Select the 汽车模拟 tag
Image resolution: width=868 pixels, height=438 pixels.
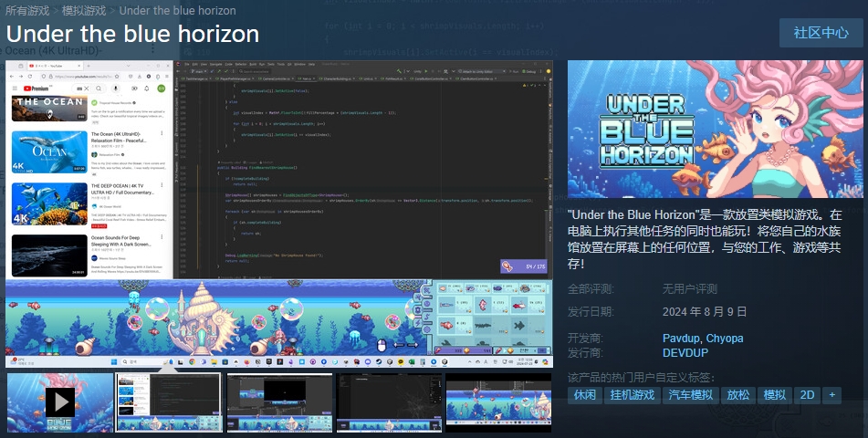coord(690,395)
